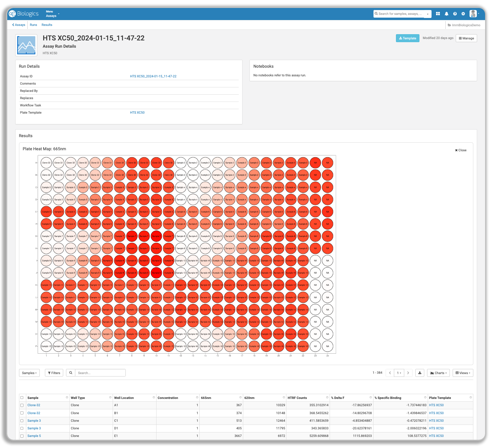The image size is (492, 448).
Task: Open the HTS XC50 Plate Template link
Action: pyautogui.click(x=137, y=112)
